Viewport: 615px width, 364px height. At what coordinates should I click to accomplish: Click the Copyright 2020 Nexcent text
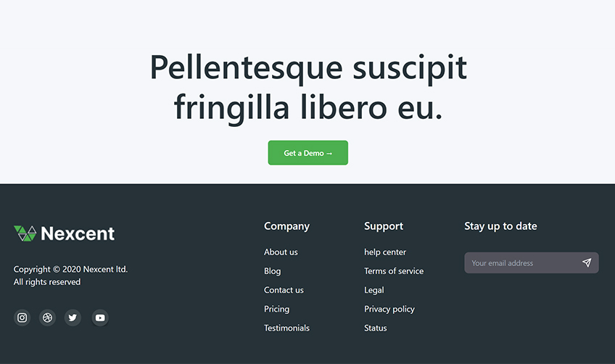click(x=70, y=270)
